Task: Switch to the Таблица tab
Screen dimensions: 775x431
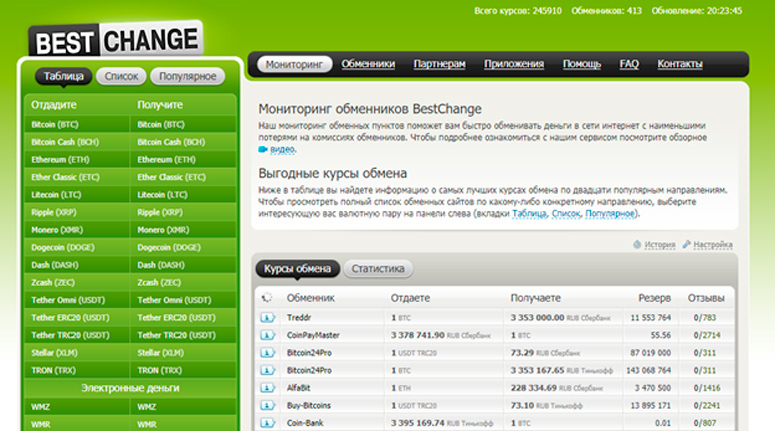Action: [64, 76]
